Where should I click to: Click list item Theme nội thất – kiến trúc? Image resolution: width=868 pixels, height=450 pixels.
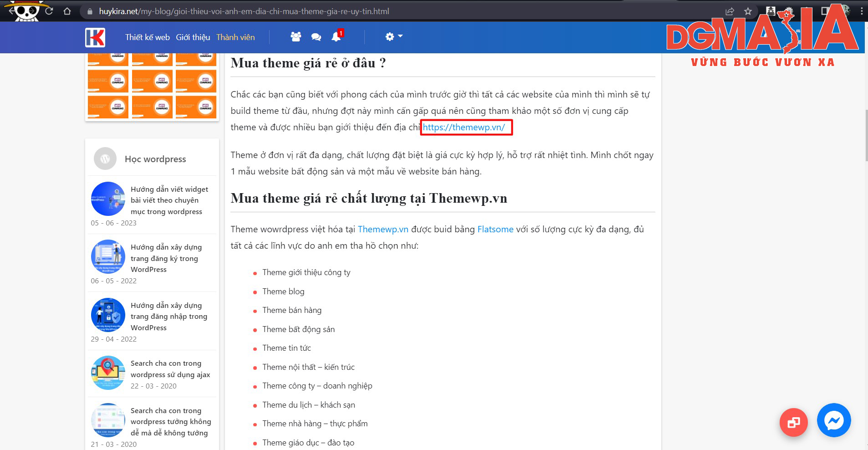click(x=308, y=367)
